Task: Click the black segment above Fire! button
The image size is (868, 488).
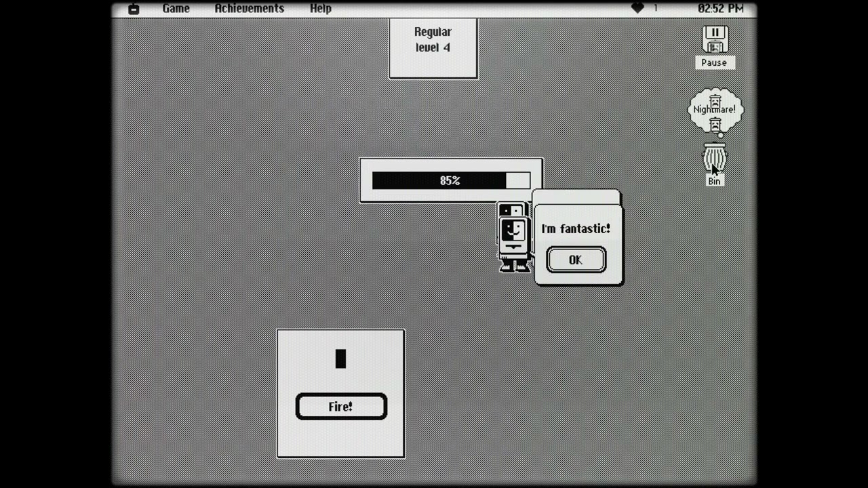Action: tap(340, 359)
